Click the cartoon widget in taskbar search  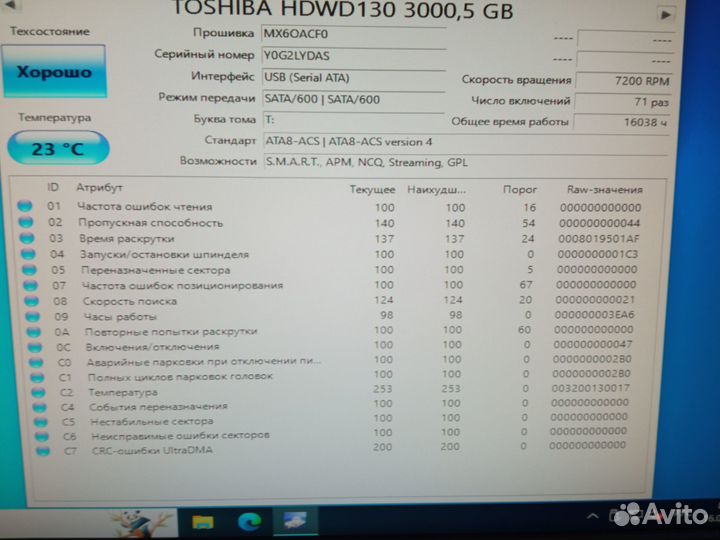pos(141,523)
